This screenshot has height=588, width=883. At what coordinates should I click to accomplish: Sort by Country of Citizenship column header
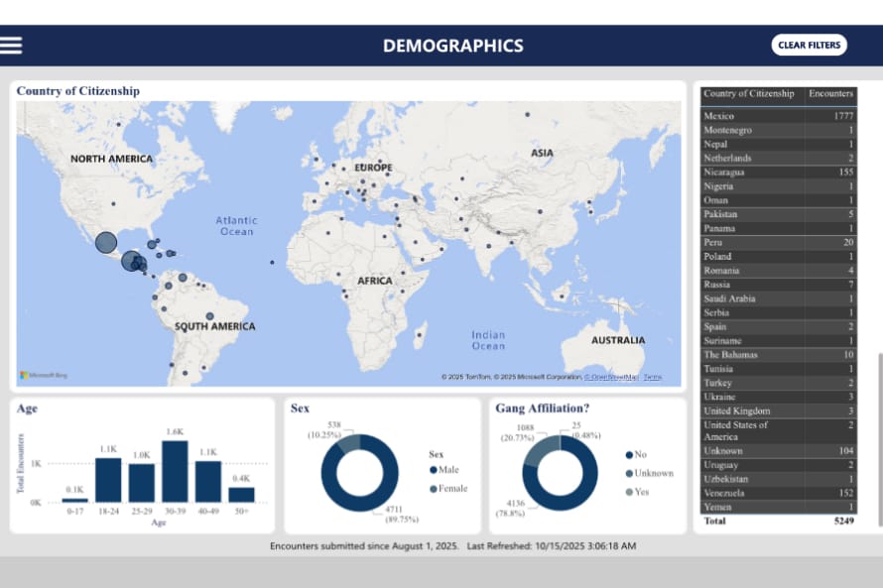748,94
